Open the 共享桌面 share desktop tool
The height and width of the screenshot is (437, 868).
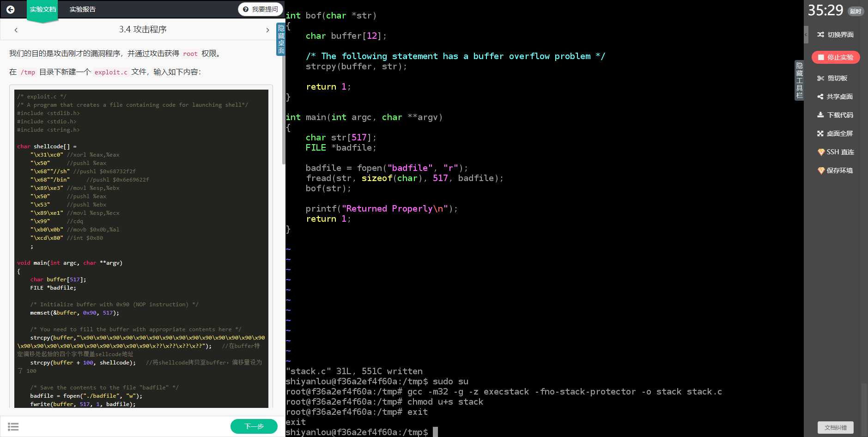pyautogui.click(x=835, y=97)
